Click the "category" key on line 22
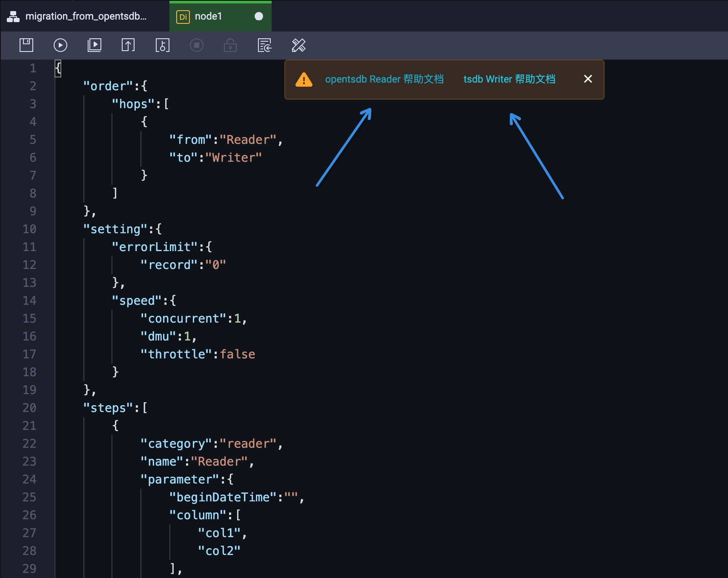This screenshot has height=578, width=728. [177, 444]
